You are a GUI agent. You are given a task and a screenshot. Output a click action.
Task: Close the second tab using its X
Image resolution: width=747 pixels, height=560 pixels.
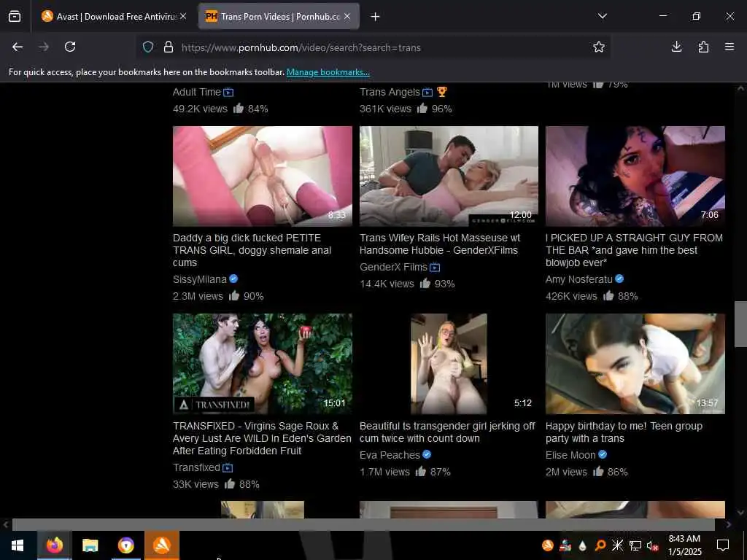(347, 17)
